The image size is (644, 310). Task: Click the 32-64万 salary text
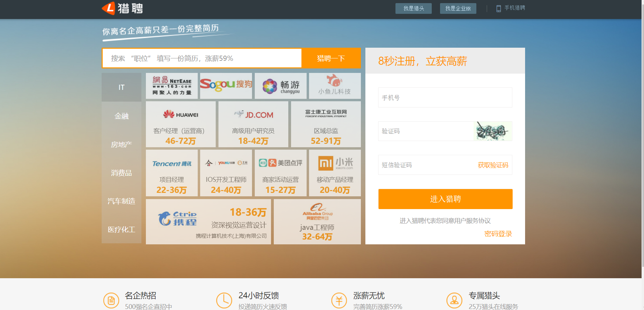[x=317, y=237]
